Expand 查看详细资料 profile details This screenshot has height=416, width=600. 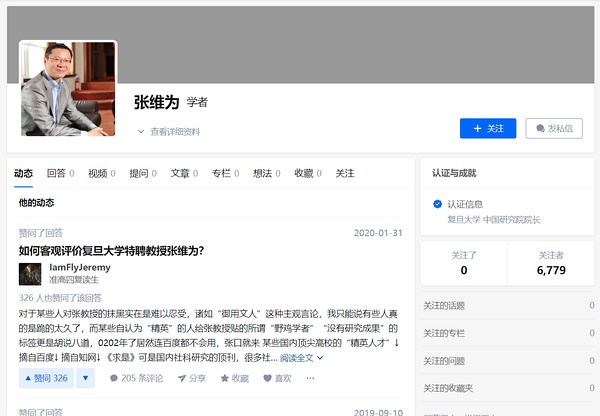168,131
